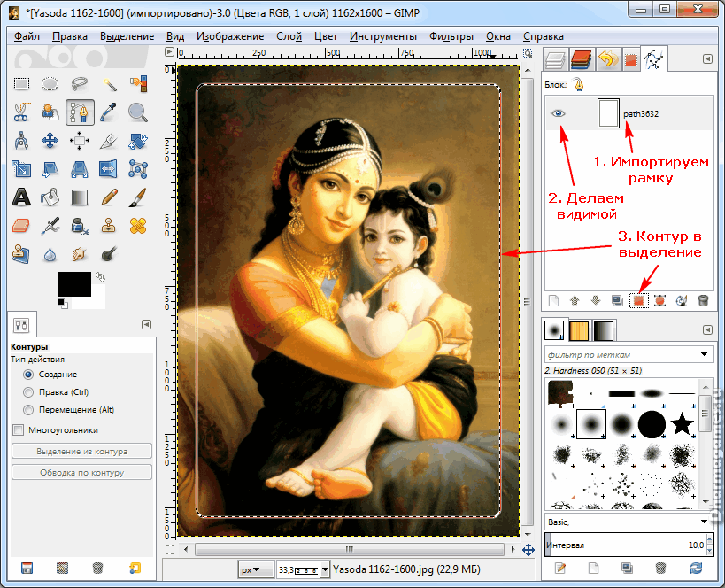The height and width of the screenshot is (588, 725).
Task: Select the Ellipse Select tool
Action: point(50,84)
